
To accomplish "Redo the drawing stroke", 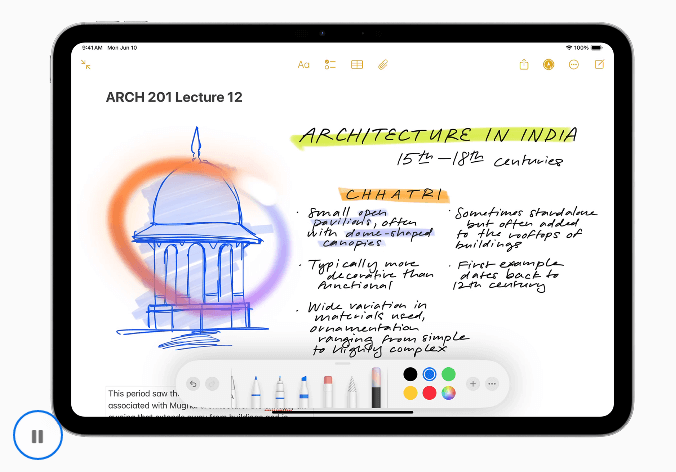I will [x=212, y=383].
